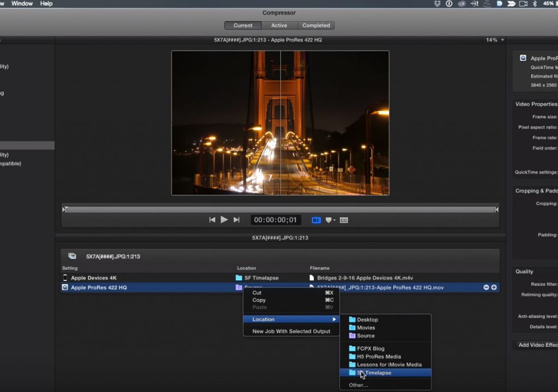The width and height of the screenshot is (558, 392).
Task: Click the file icon beside Bridges filename
Action: [312, 278]
